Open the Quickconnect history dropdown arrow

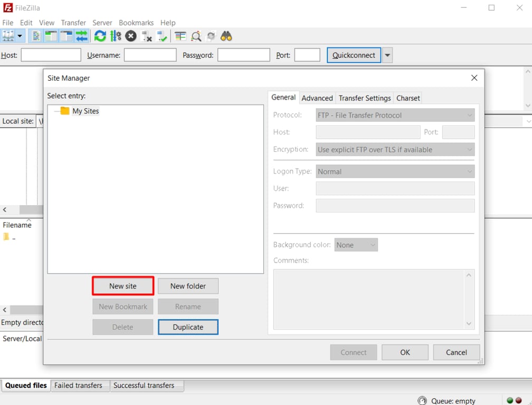coord(387,55)
